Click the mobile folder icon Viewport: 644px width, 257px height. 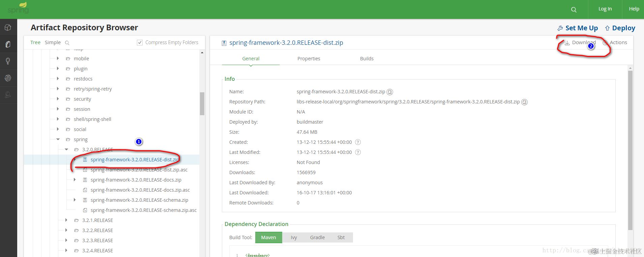(x=68, y=59)
